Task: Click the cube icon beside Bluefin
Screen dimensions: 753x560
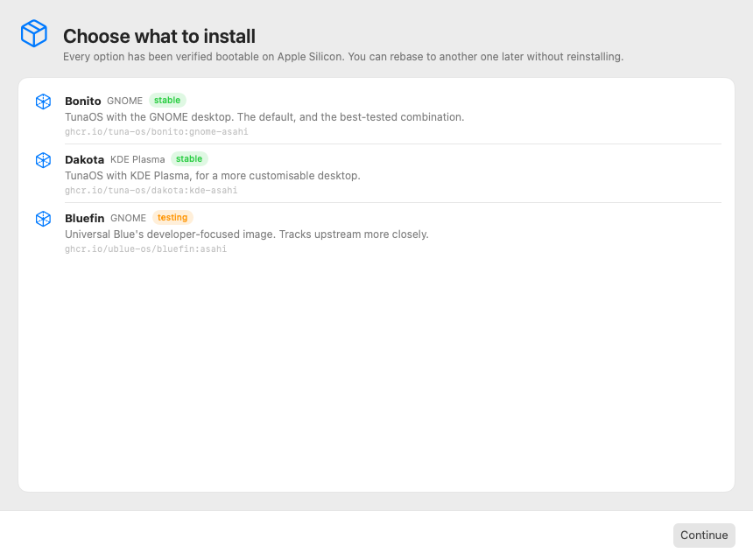Action: (43, 219)
